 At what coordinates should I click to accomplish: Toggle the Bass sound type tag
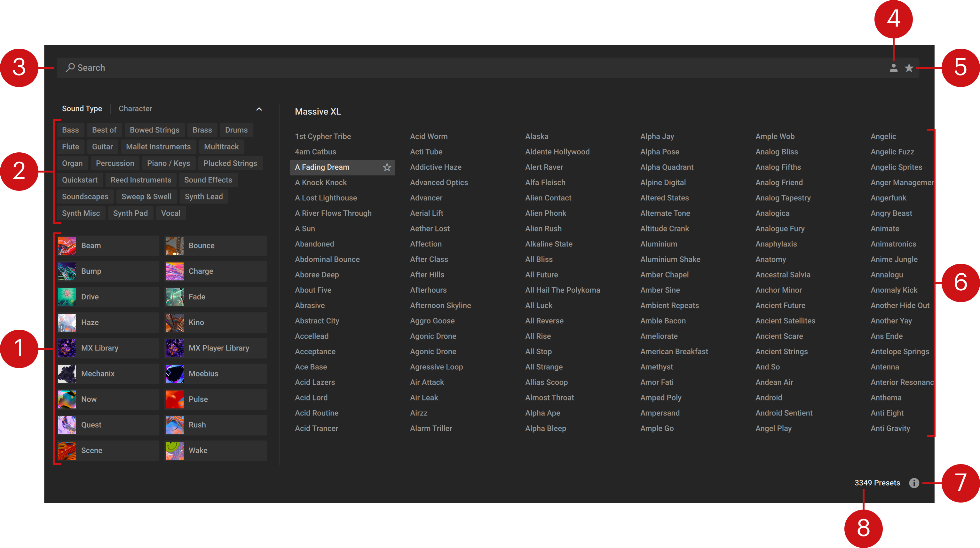70,130
